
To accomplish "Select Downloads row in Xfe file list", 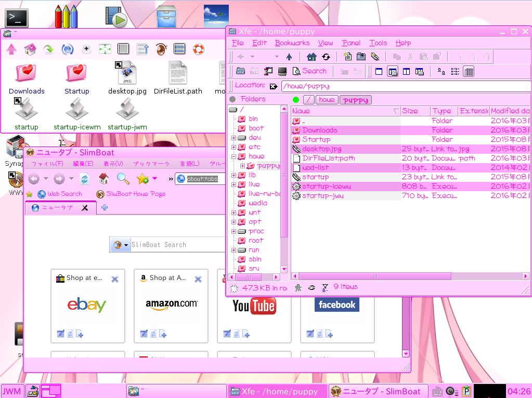I will [411, 130].
